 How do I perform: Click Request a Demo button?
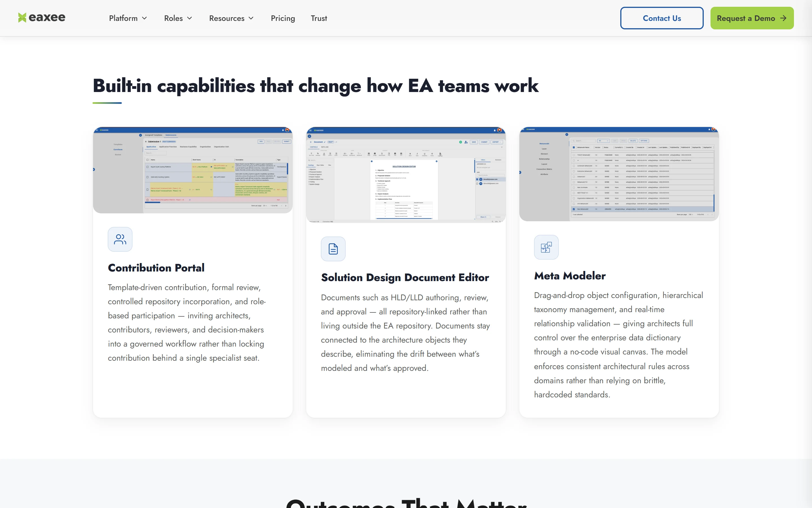pos(752,18)
